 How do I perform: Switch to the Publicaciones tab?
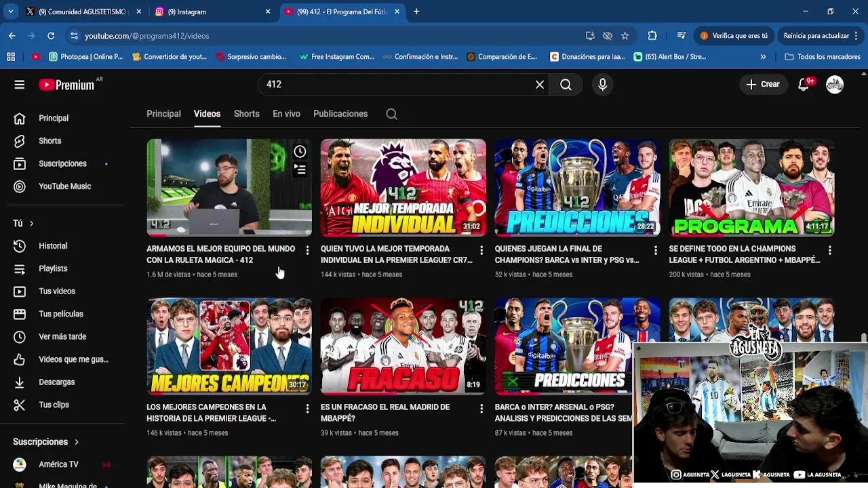click(340, 114)
